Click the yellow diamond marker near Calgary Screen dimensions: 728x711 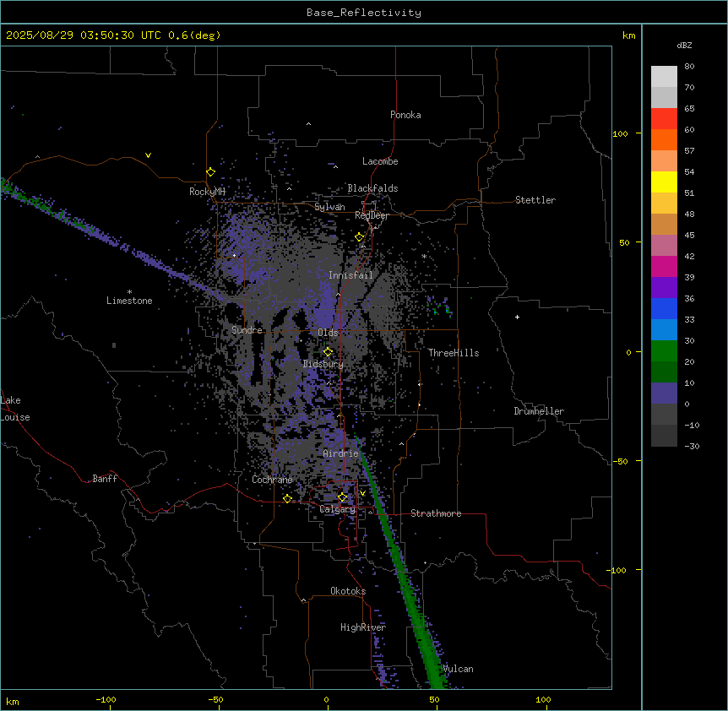coord(342,497)
